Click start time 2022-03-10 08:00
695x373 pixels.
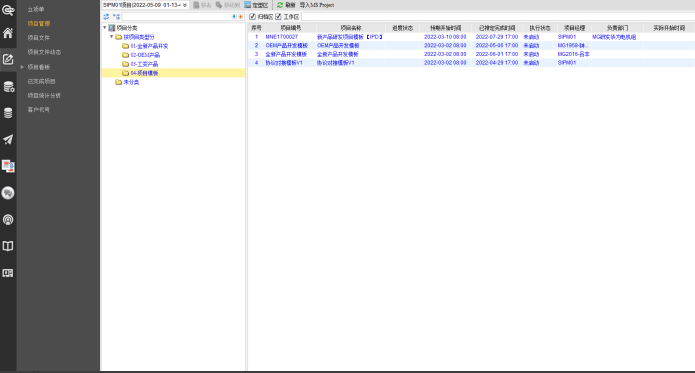coord(445,37)
